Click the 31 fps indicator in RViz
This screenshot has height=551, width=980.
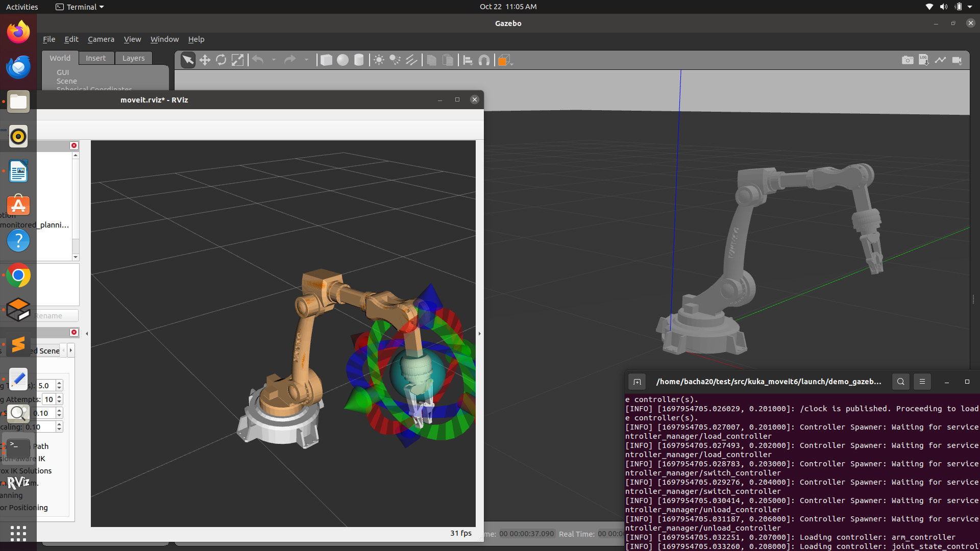point(461,533)
